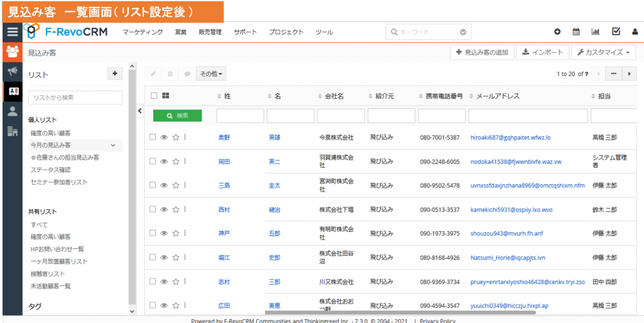
Task: Click the list sidebar vertical scrollbar
Action: pyautogui.click(x=132, y=187)
